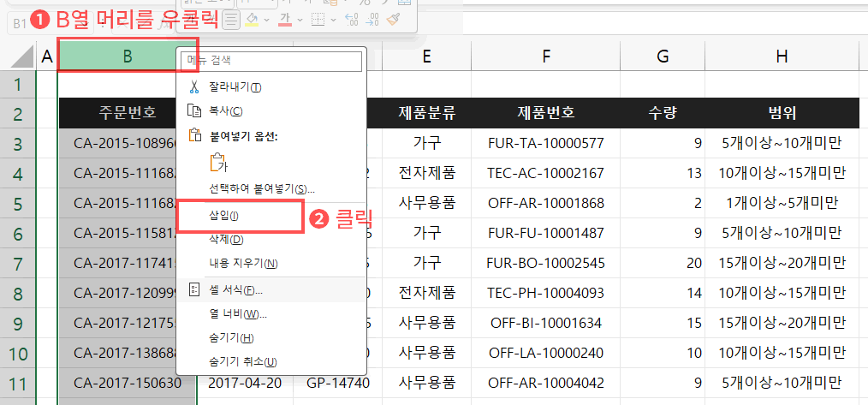Click cell OFF-LA-10000240

point(546,353)
